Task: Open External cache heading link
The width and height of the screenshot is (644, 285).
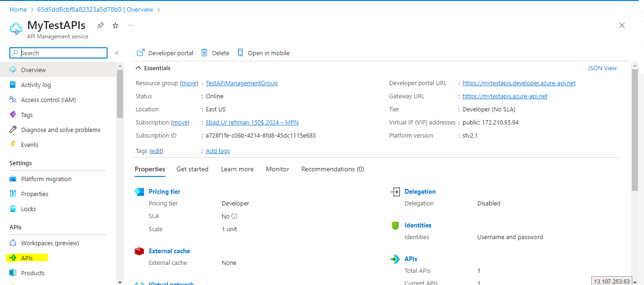Action: click(169, 251)
